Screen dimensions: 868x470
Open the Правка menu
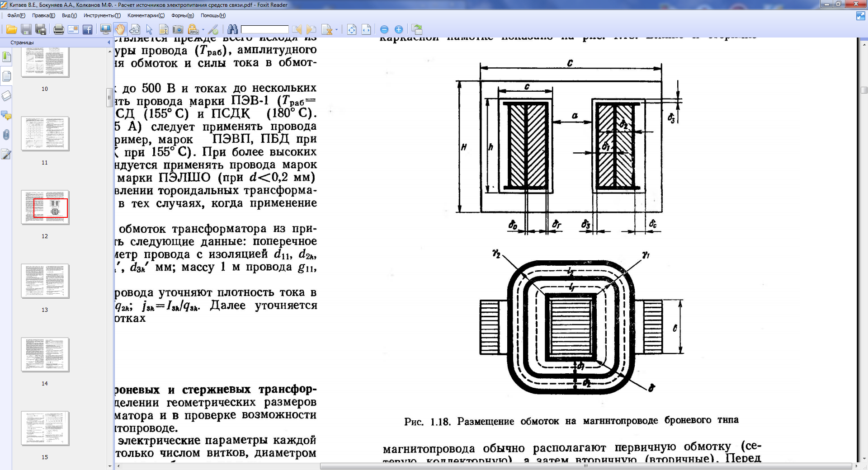tap(43, 15)
